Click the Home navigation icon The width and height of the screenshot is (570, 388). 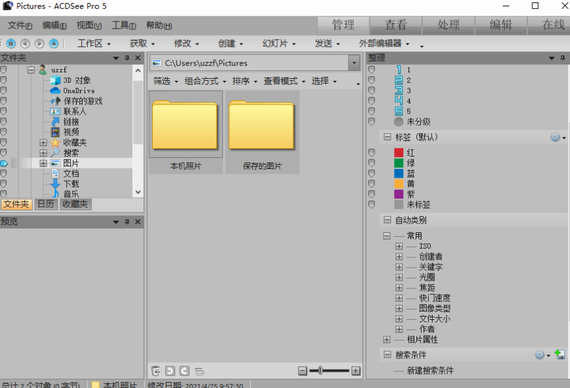tap(11, 44)
